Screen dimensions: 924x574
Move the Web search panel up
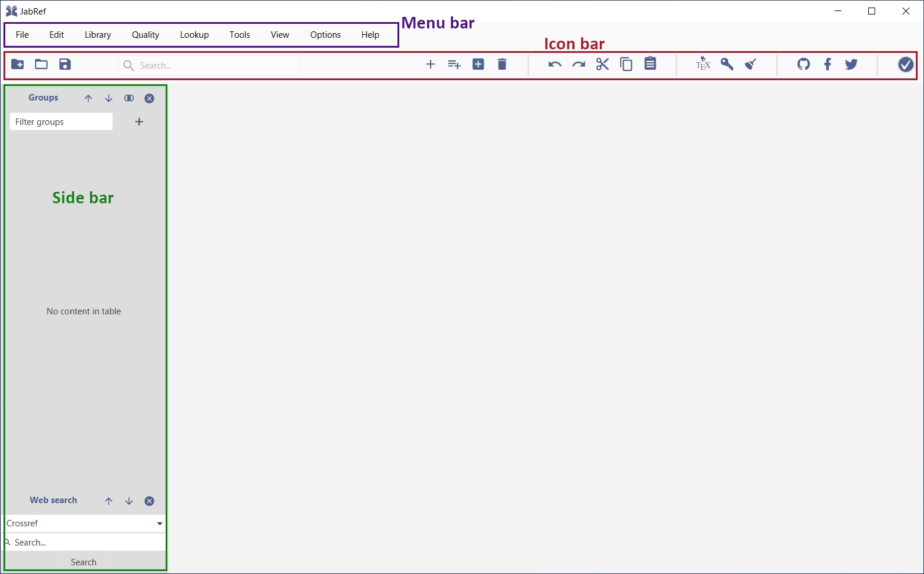pyautogui.click(x=109, y=501)
